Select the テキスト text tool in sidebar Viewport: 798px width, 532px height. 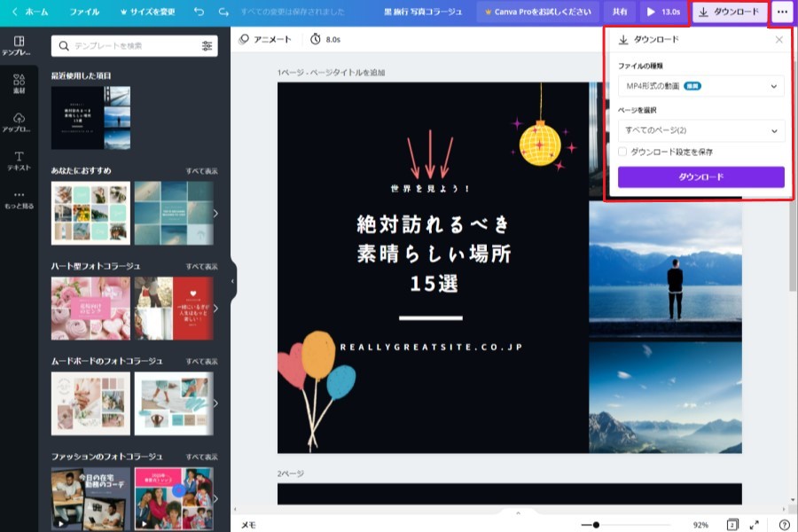click(19, 160)
